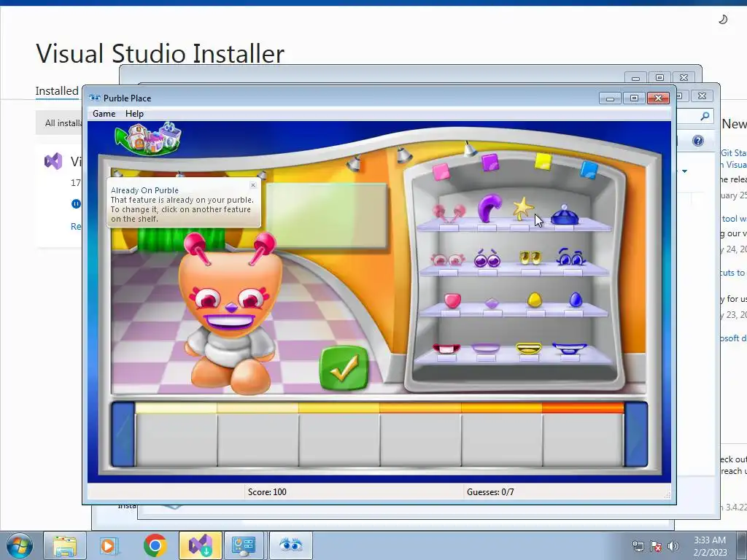Click the control panel taskbar button
The image size is (747, 560).
pyautogui.click(x=244, y=545)
